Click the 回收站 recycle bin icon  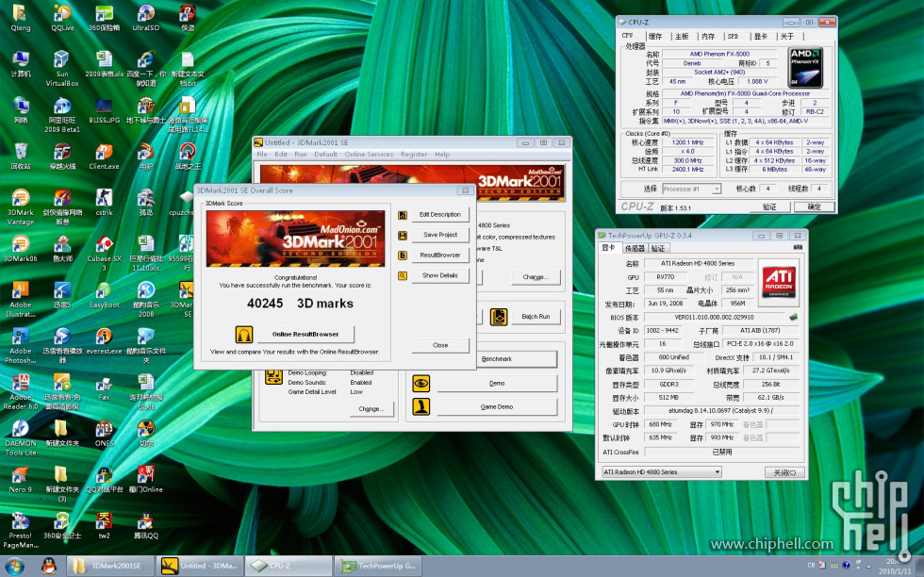tap(21, 157)
